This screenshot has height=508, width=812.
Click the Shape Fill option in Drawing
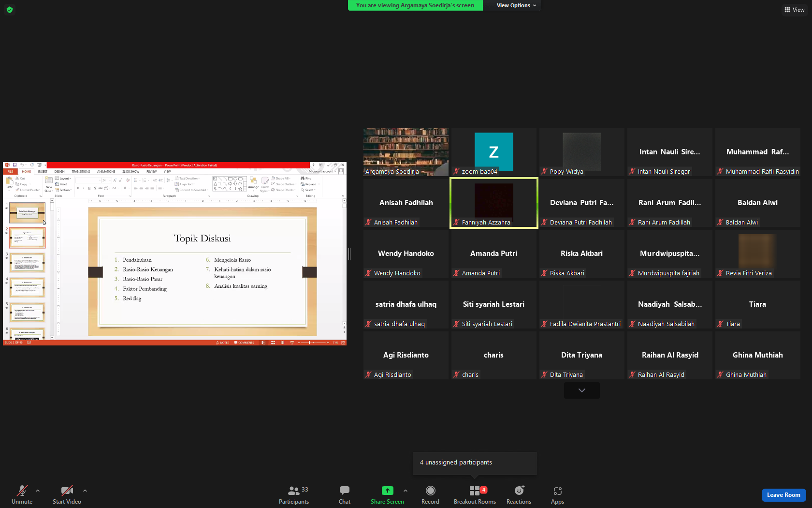coord(280,179)
